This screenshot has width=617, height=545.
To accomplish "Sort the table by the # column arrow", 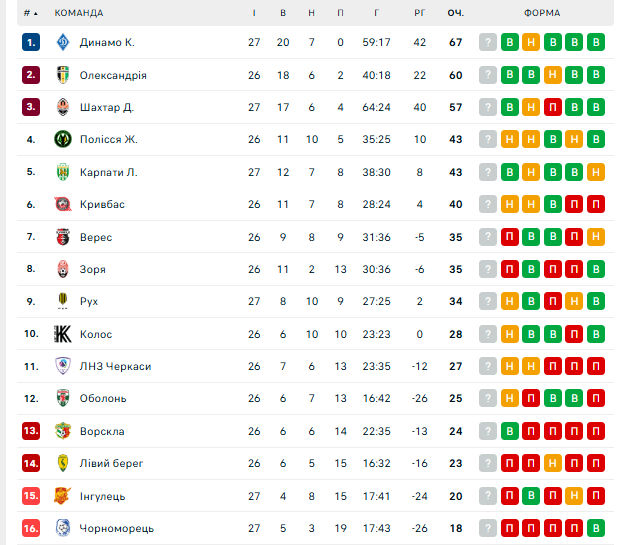I will [36, 13].
